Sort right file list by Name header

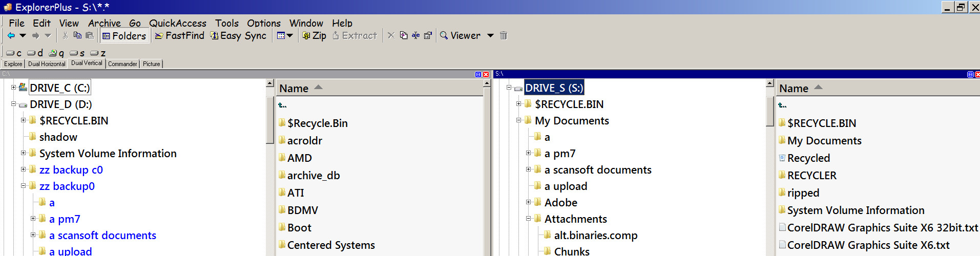794,88
